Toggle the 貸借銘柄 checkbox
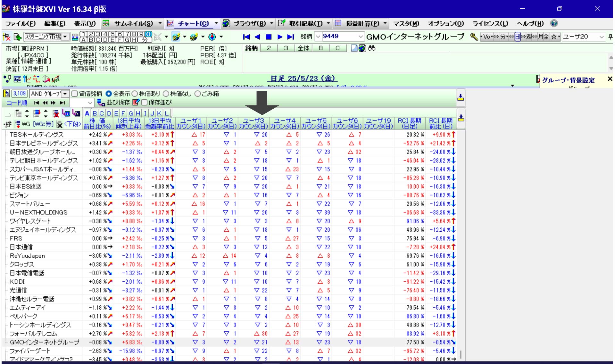 (x=75, y=94)
